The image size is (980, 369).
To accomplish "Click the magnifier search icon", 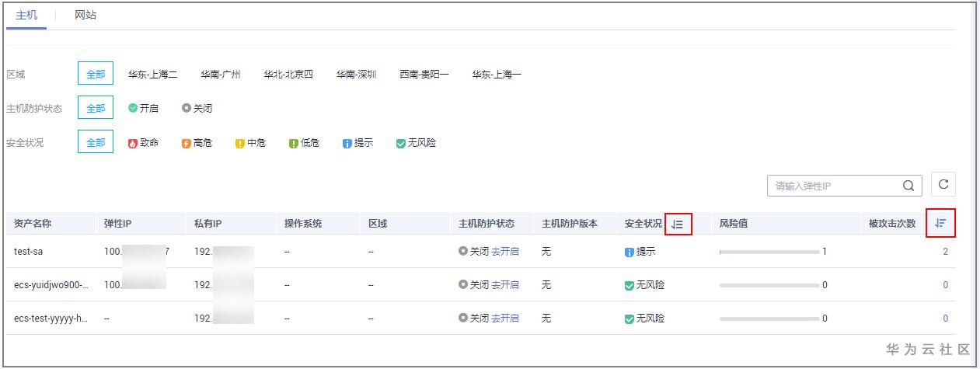I will (909, 186).
